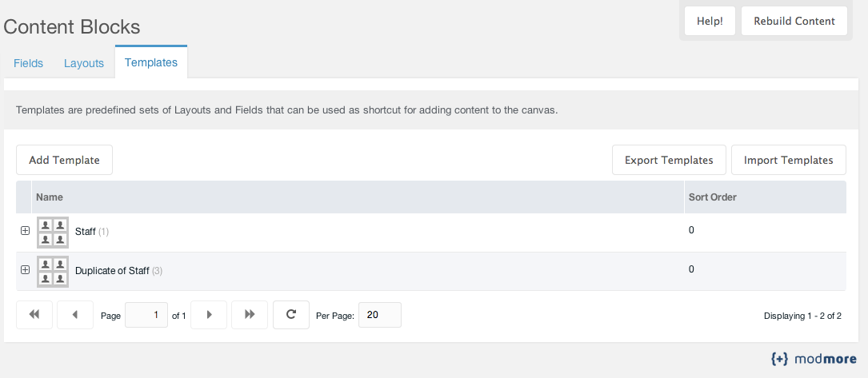The image size is (868, 378).
Task: Jump to last page arrow
Action: click(x=250, y=314)
